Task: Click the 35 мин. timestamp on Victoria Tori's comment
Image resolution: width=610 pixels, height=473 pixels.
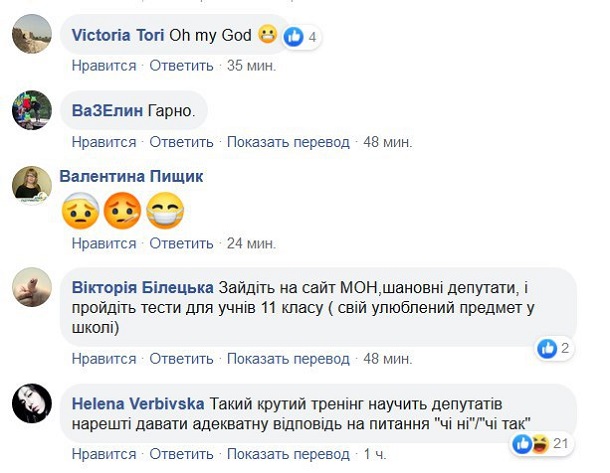Action: click(251, 66)
